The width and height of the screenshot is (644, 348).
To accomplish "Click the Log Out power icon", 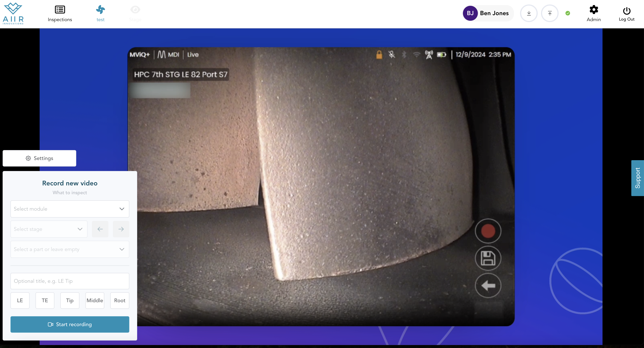I will (x=626, y=13).
